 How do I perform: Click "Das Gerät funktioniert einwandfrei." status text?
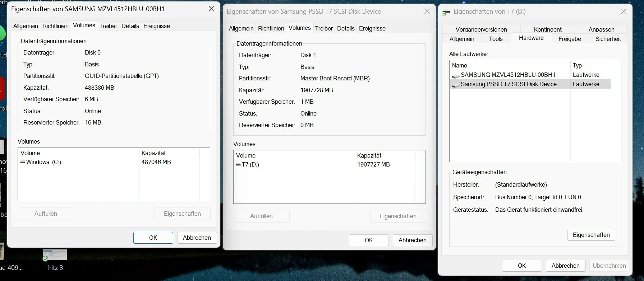[x=539, y=210]
